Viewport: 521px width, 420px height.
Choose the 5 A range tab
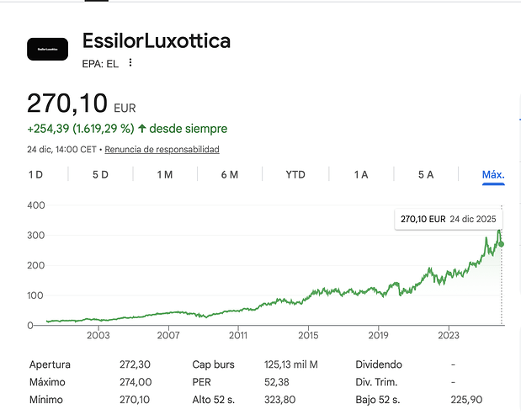click(x=426, y=174)
